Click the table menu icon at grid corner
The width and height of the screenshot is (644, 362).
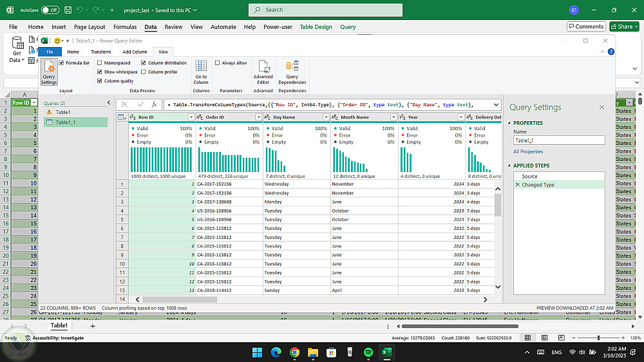[x=122, y=117]
